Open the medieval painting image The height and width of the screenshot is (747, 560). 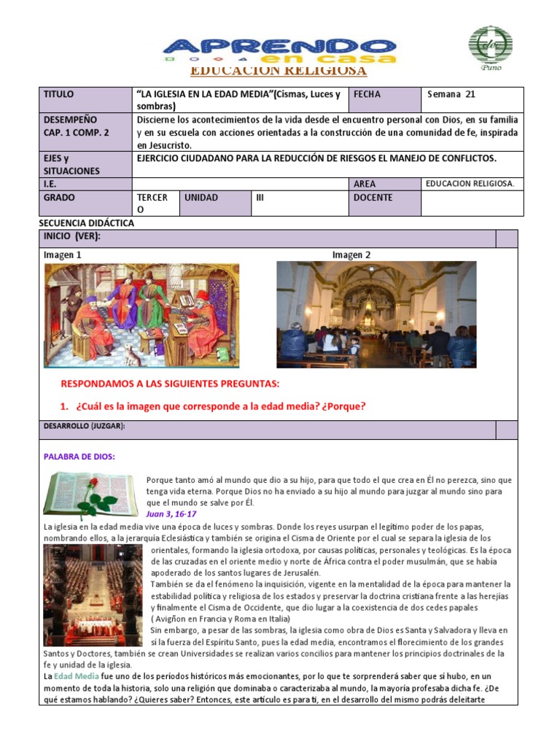tap(141, 315)
